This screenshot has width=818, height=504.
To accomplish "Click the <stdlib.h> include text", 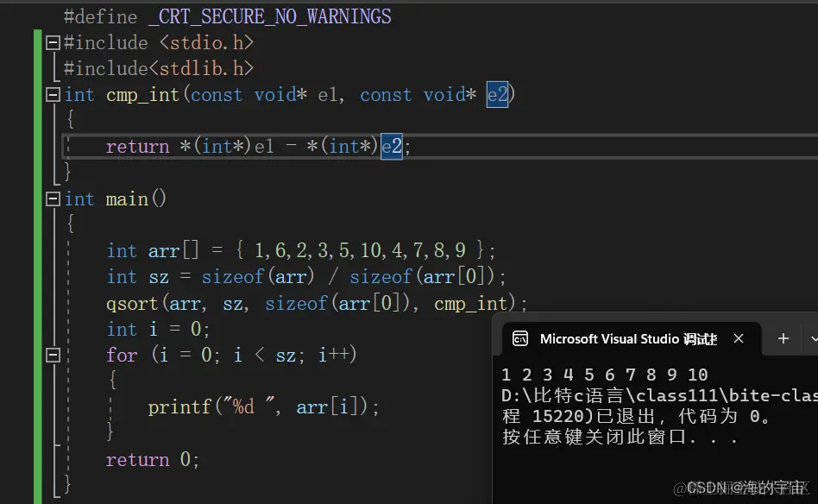I will (201, 69).
